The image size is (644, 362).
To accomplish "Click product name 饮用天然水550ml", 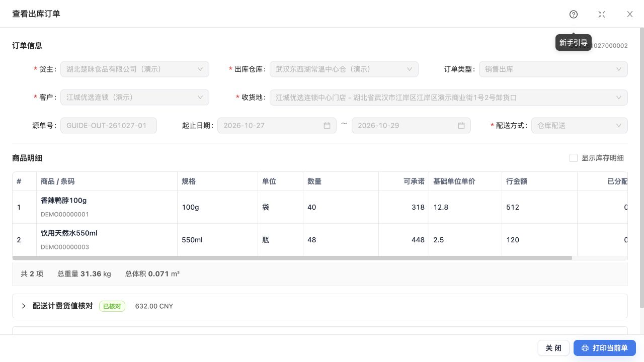I will 69,233.
